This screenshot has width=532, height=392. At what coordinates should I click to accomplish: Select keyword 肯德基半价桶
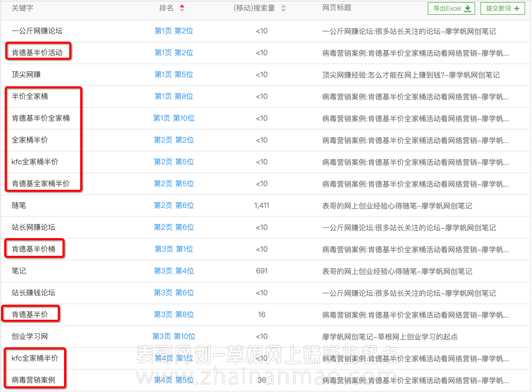click(x=33, y=249)
